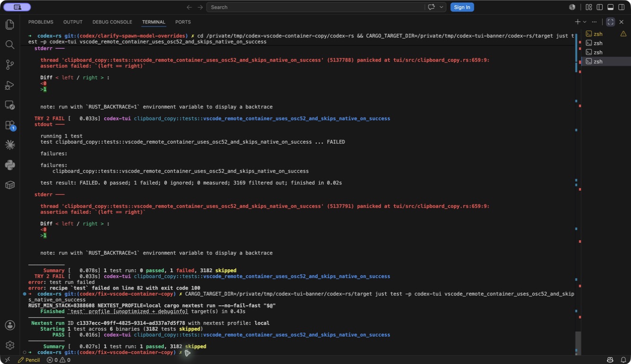This screenshot has height=364, width=631.
Task: Click the remote window indicator in status bar
Action: pos(7,360)
